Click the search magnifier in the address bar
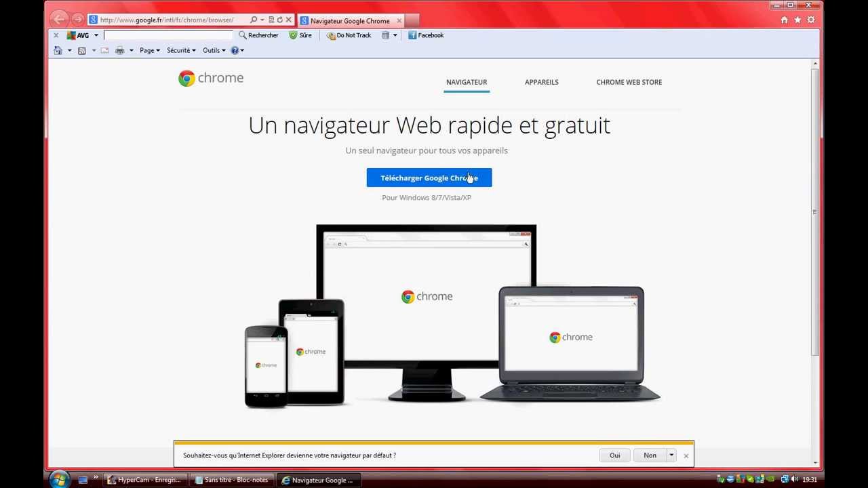This screenshot has height=488, width=868. tap(254, 20)
